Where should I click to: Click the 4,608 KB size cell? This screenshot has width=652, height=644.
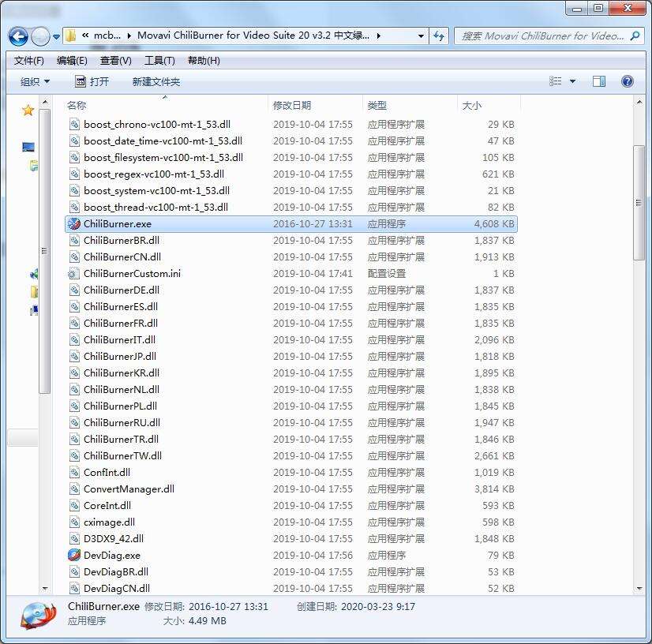tap(494, 224)
